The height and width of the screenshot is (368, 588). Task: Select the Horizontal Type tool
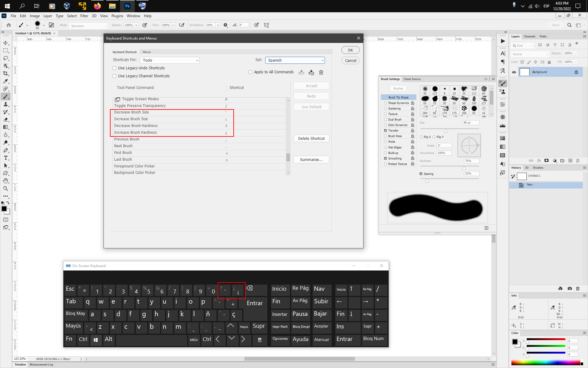(x=6, y=158)
